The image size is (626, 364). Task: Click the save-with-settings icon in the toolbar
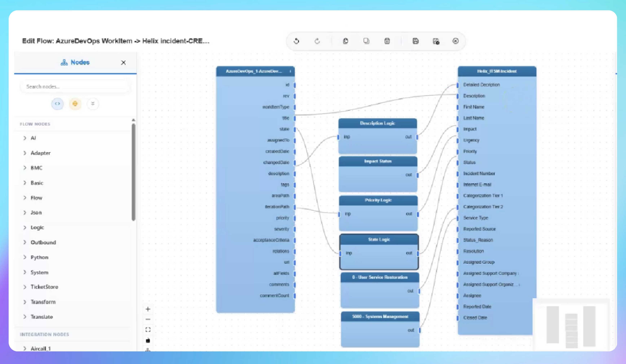[436, 41]
